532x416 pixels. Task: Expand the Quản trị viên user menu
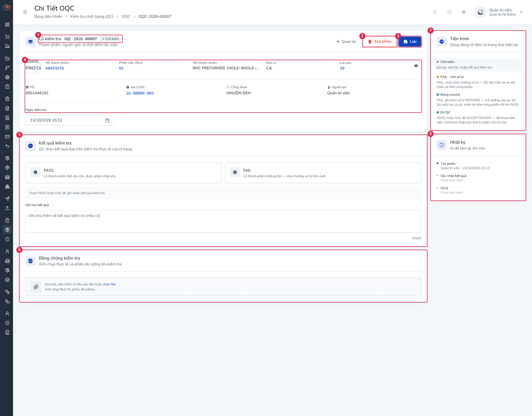click(x=499, y=12)
